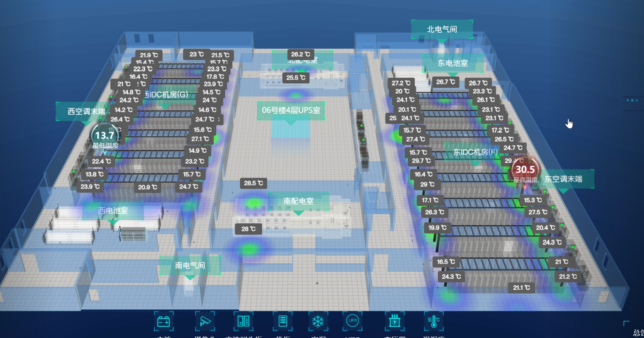Select the 06号楼4层UPS室 label

point(291,111)
